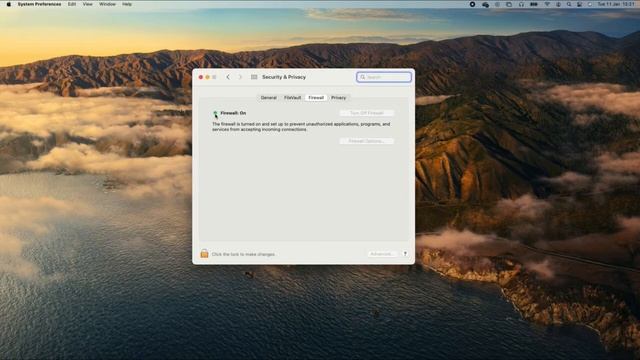The width and height of the screenshot is (640, 360).
Task: Show all preferences grid icon
Action: pos(254,77)
